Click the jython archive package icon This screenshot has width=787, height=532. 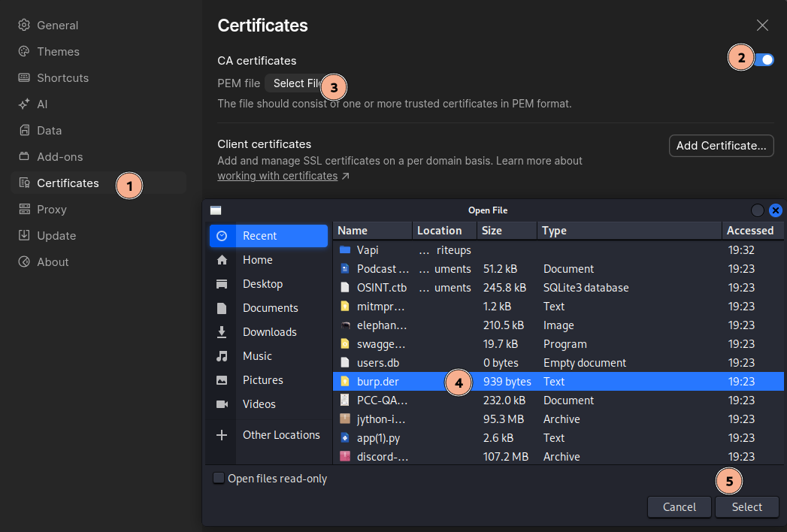point(345,419)
